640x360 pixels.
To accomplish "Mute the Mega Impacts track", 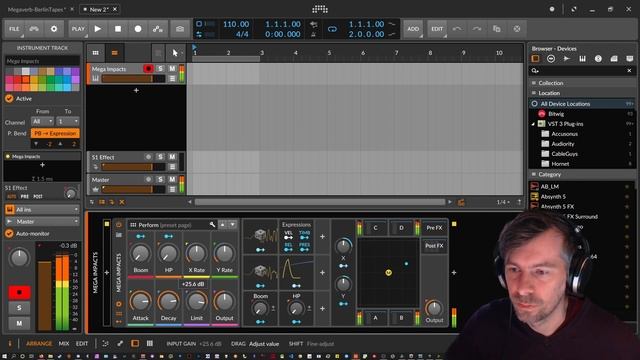I will point(172,69).
